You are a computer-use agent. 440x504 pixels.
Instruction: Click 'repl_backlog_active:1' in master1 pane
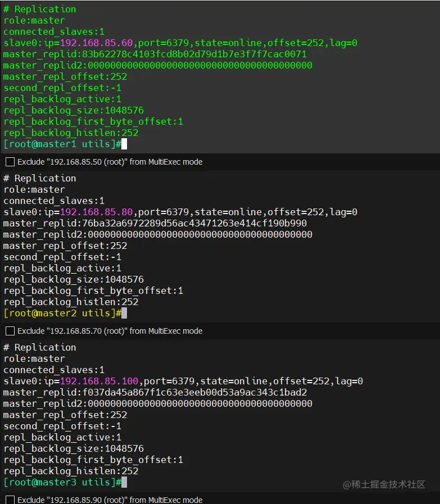pos(62,99)
